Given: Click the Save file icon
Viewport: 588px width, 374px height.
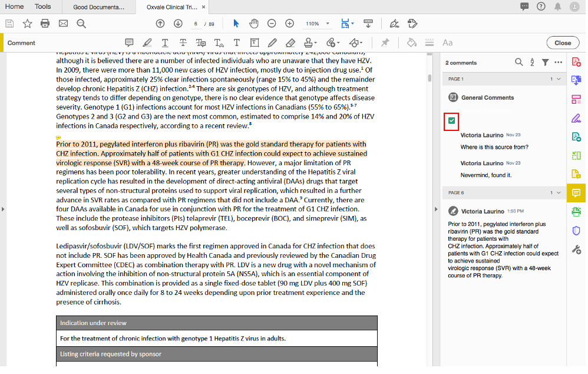Looking at the screenshot, I should pyautogui.click(x=10, y=24).
